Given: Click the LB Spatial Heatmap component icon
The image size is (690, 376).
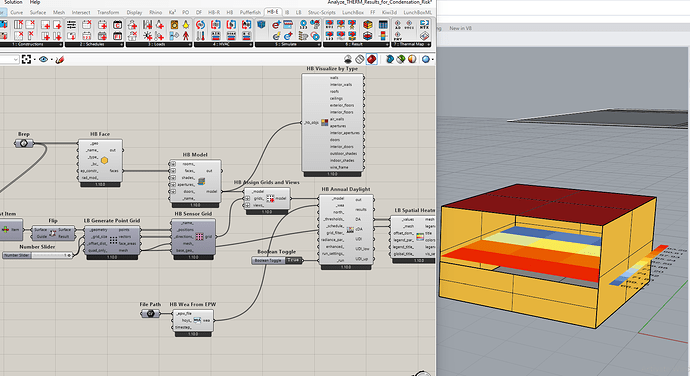Looking at the screenshot, I should (420, 236).
